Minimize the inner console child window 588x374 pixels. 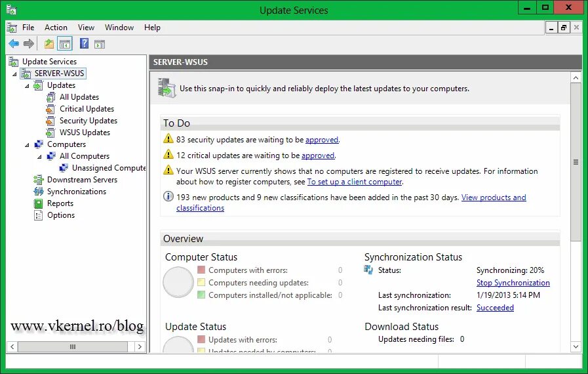[551, 28]
